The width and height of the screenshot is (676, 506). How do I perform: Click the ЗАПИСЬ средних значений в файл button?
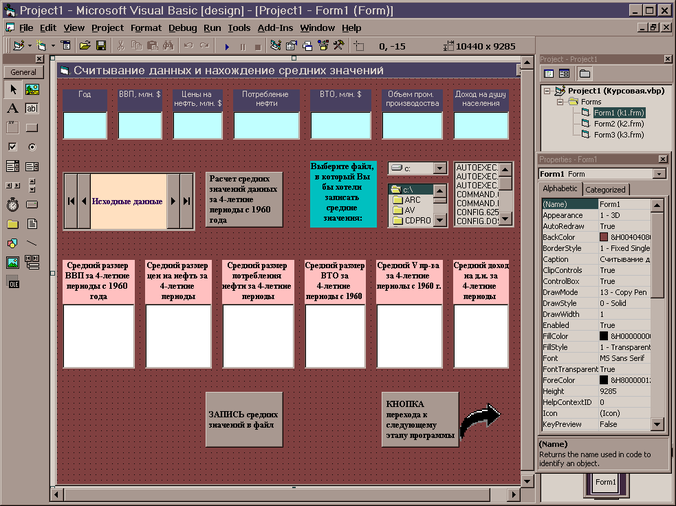click(x=244, y=419)
